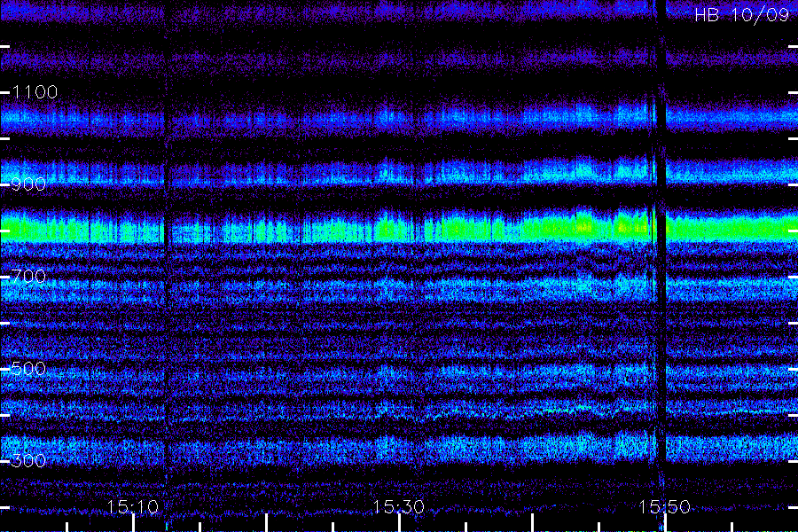Viewport: 798px width, 532px height.
Task: Click the 300 frequency axis label
Action: [28, 461]
